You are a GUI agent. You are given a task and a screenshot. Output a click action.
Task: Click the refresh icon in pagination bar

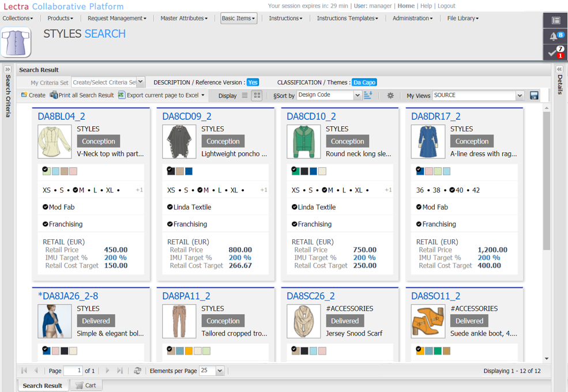click(137, 371)
